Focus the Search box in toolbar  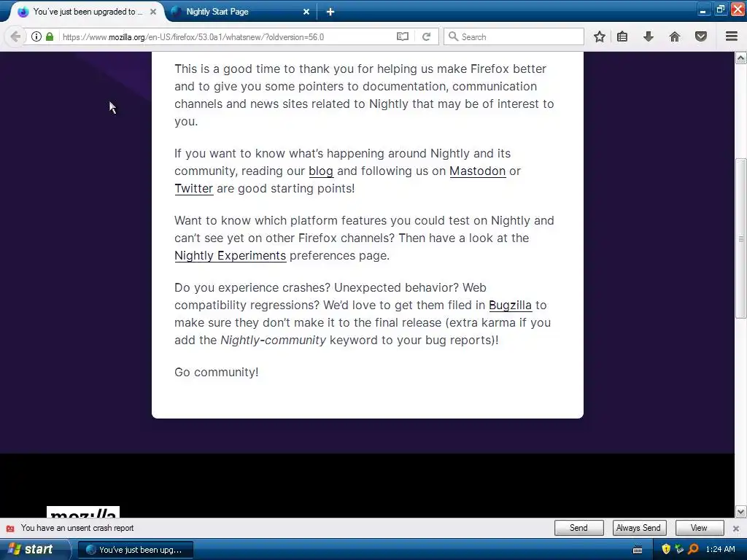coord(514,36)
